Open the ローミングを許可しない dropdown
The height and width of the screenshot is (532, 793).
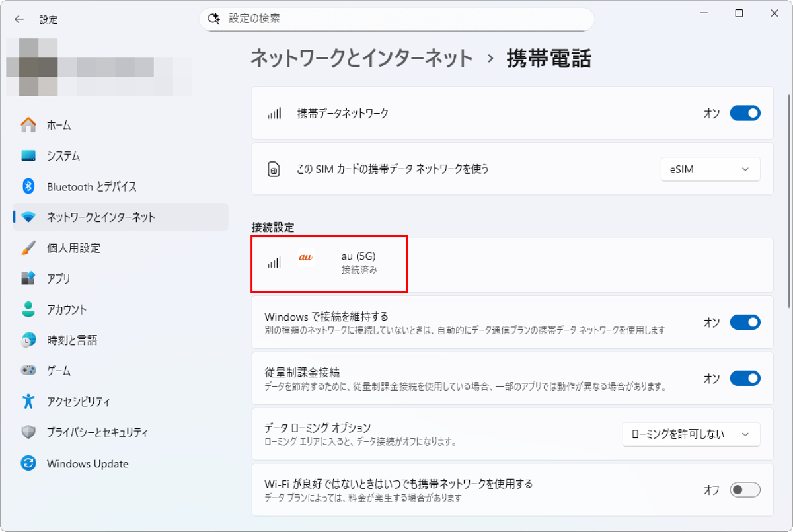(x=691, y=434)
